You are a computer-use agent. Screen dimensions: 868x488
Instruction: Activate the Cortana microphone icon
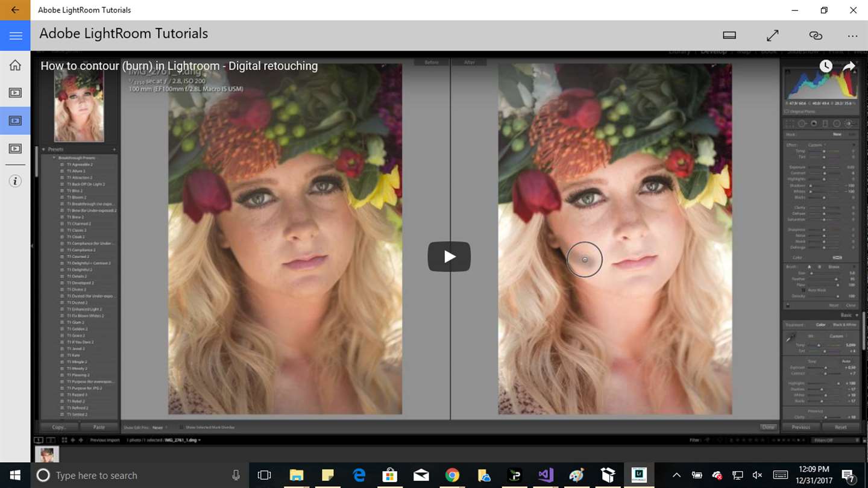(236, 475)
